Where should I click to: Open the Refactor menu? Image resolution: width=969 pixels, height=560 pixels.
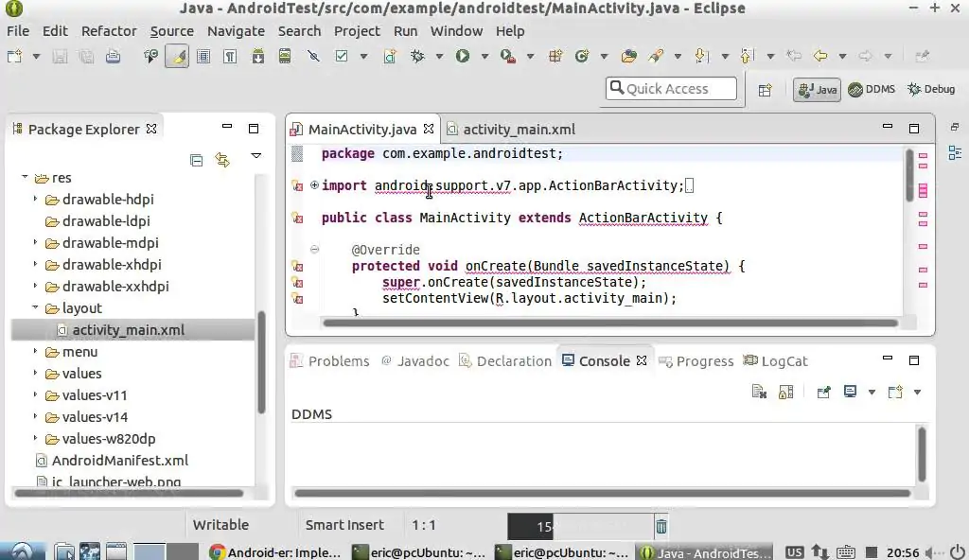[109, 31]
